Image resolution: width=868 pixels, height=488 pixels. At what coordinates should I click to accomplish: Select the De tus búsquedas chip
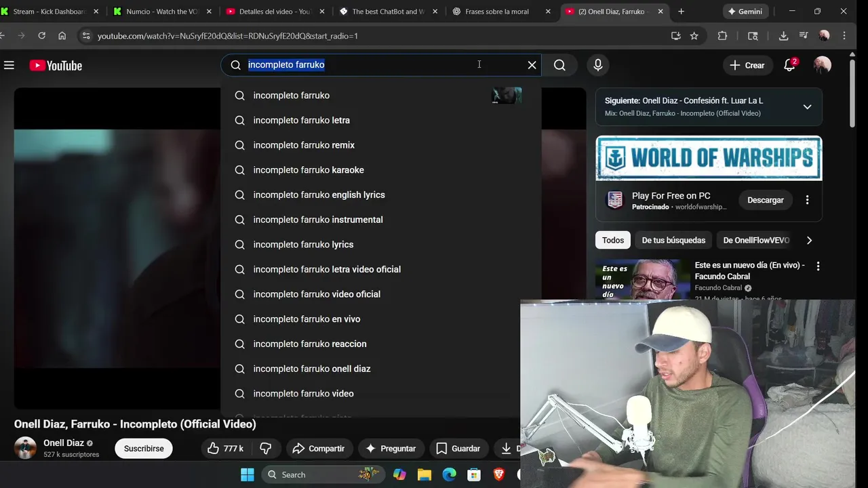tap(673, 240)
